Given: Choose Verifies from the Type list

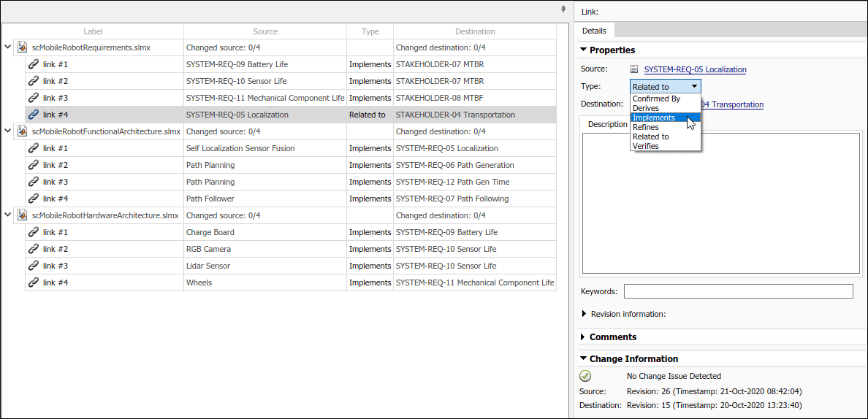Looking at the screenshot, I should (646, 146).
